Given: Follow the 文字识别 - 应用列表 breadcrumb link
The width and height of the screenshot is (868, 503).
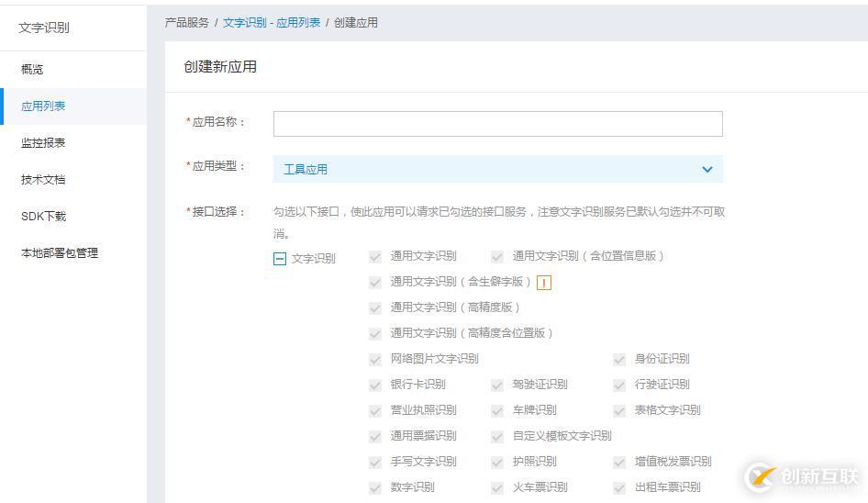Looking at the screenshot, I should coord(272,23).
